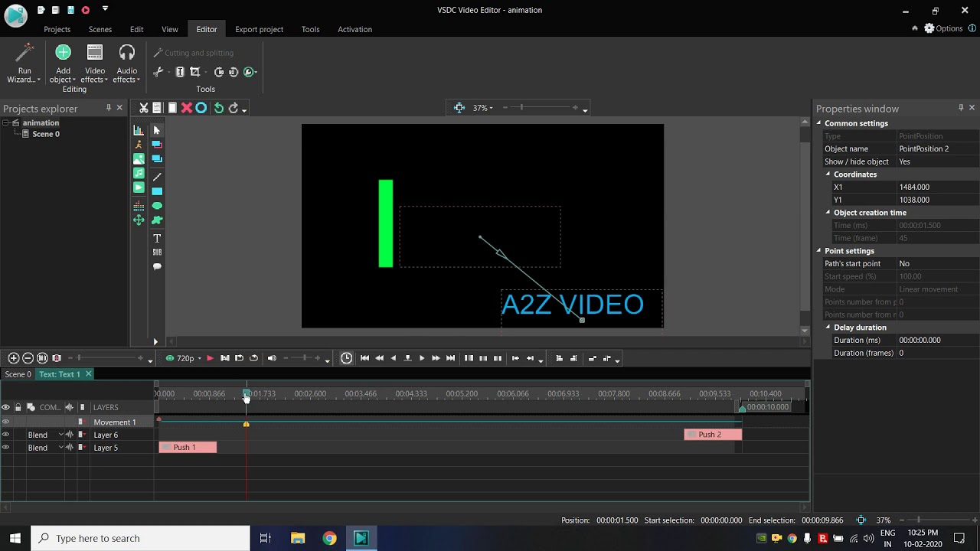Screen dimensions: 980x551
Task: Open the 720p preview quality dropdown
Action: tap(200, 358)
